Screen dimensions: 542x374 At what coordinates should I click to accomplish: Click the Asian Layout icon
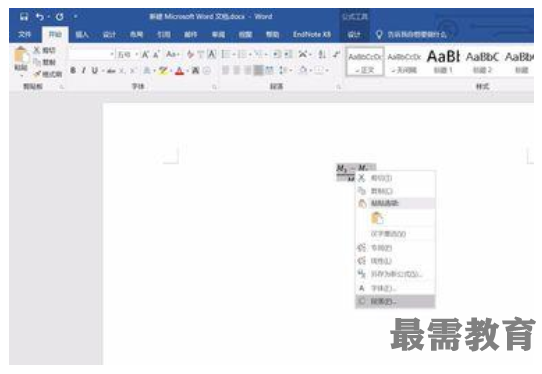(303, 54)
